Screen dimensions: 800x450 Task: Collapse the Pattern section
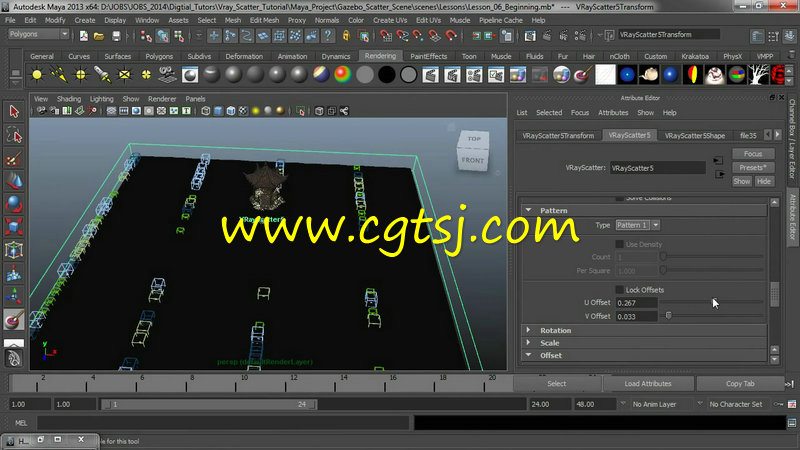click(529, 210)
